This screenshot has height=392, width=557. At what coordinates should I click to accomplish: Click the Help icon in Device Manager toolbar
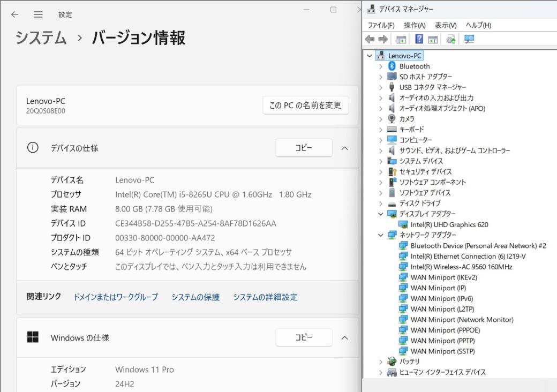click(x=420, y=39)
